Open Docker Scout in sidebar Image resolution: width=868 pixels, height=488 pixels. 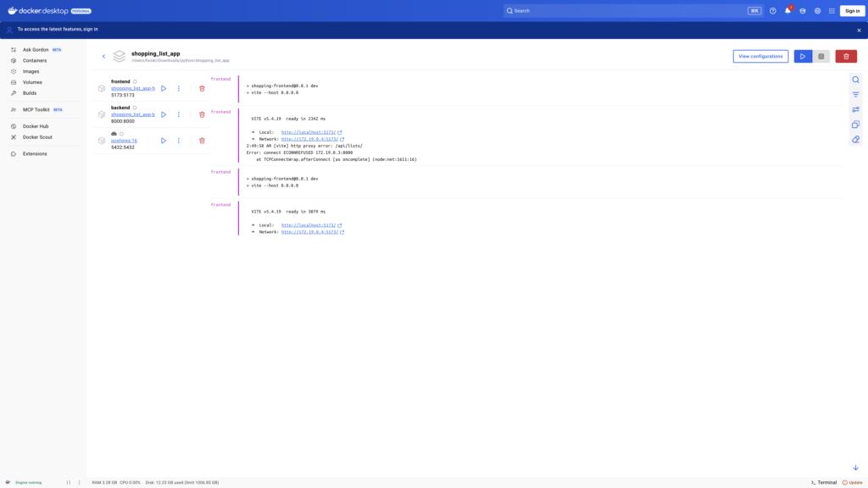[x=37, y=137]
